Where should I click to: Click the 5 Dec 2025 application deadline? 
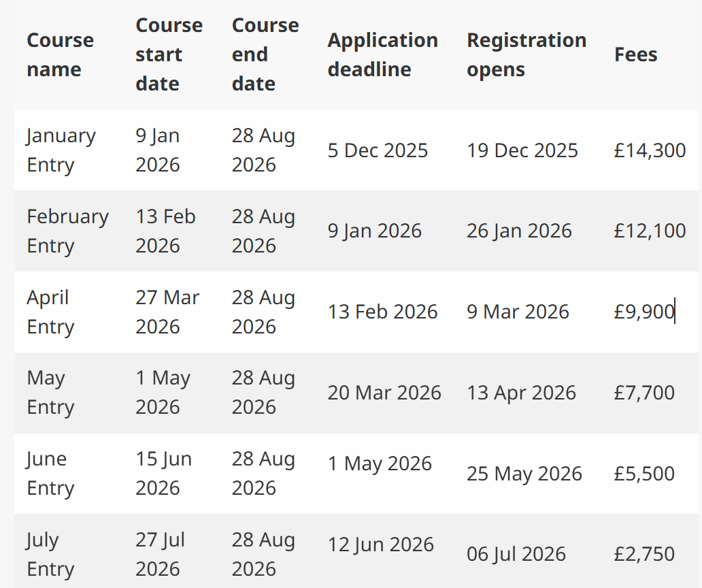[x=378, y=150]
